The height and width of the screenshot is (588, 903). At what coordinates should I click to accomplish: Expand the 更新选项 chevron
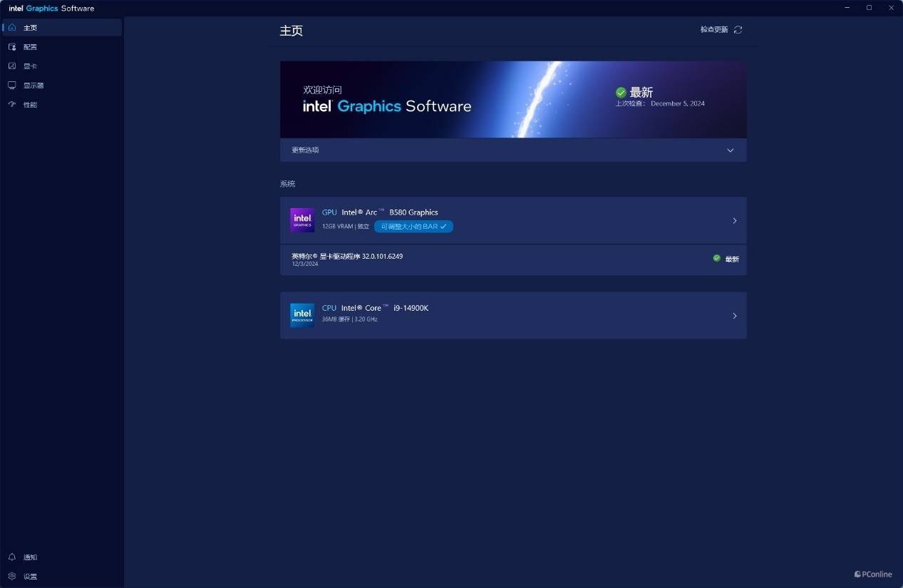(731, 150)
